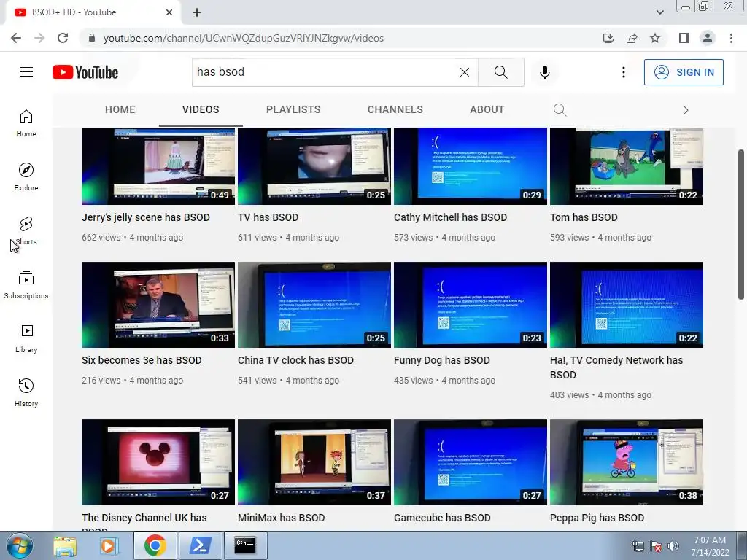747x560 pixels.
Task: Go forward in browser
Action: tap(39, 38)
